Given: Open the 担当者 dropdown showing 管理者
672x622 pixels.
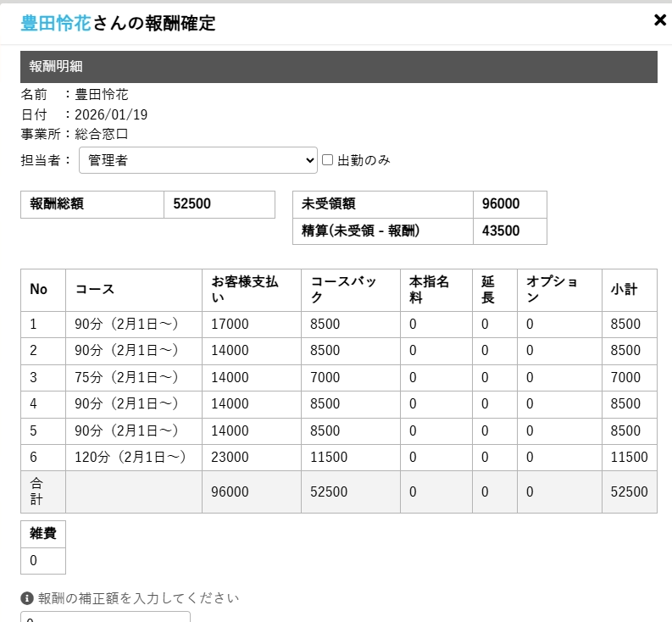Looking at the screenshot, I should click(197, 160).
